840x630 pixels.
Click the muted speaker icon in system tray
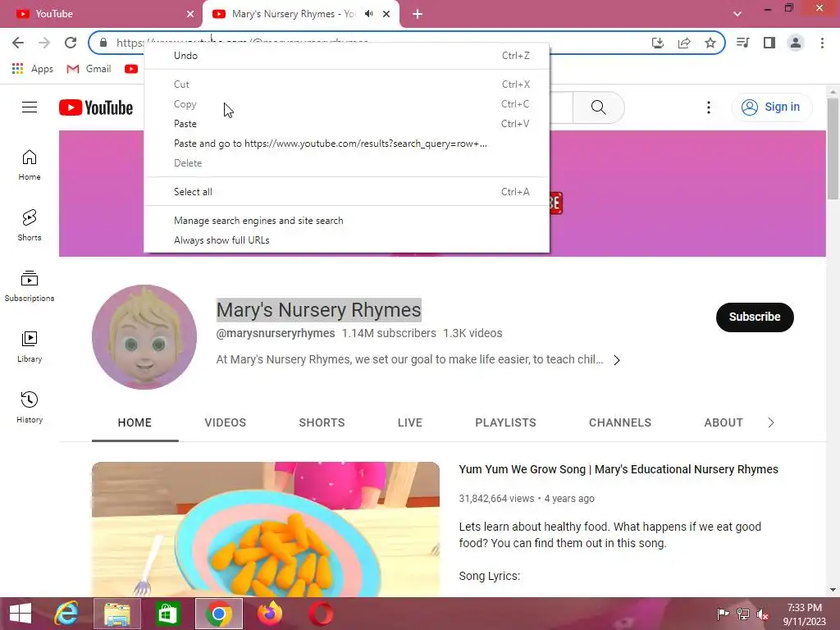(x=763, y=614)
